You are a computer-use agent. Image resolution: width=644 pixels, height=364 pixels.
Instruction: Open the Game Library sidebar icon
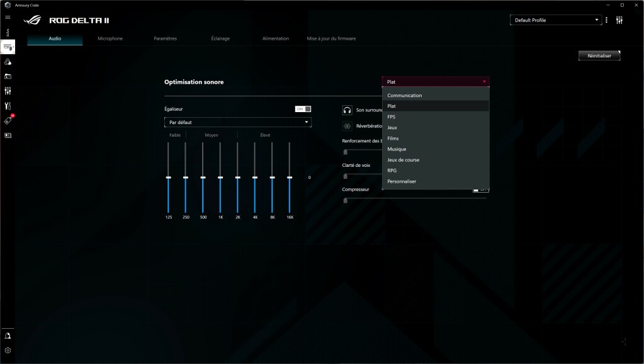[8, 76]
